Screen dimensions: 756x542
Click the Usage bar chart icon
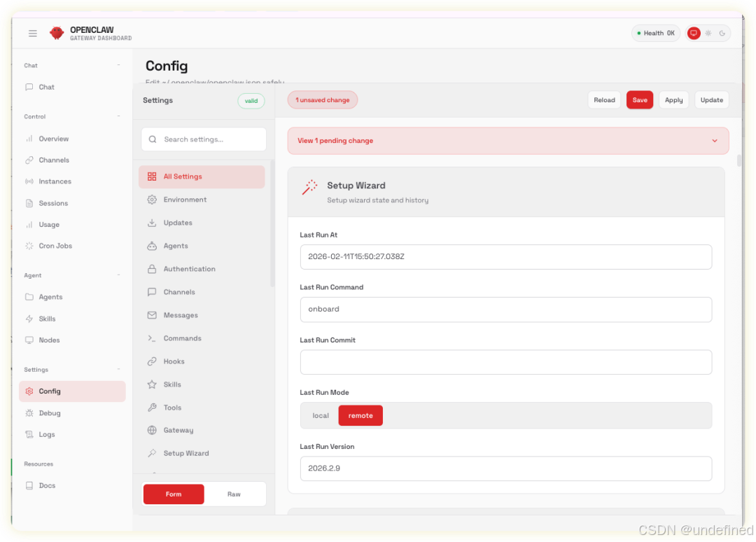(x=29, y=225)
